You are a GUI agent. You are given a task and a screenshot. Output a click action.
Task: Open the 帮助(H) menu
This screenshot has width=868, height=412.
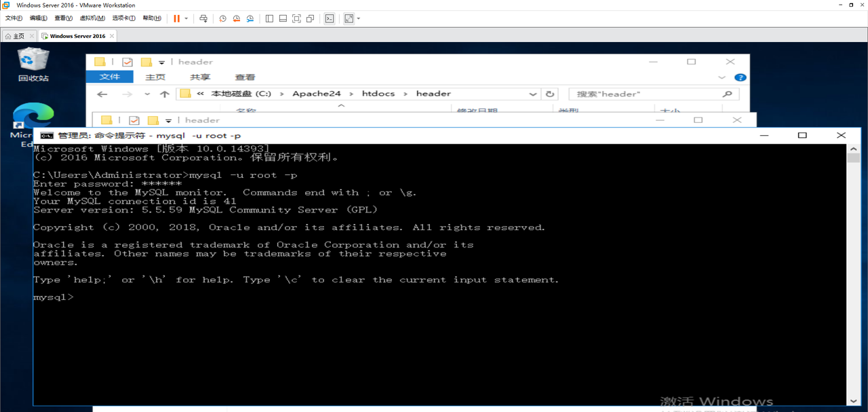coord(152,18)
